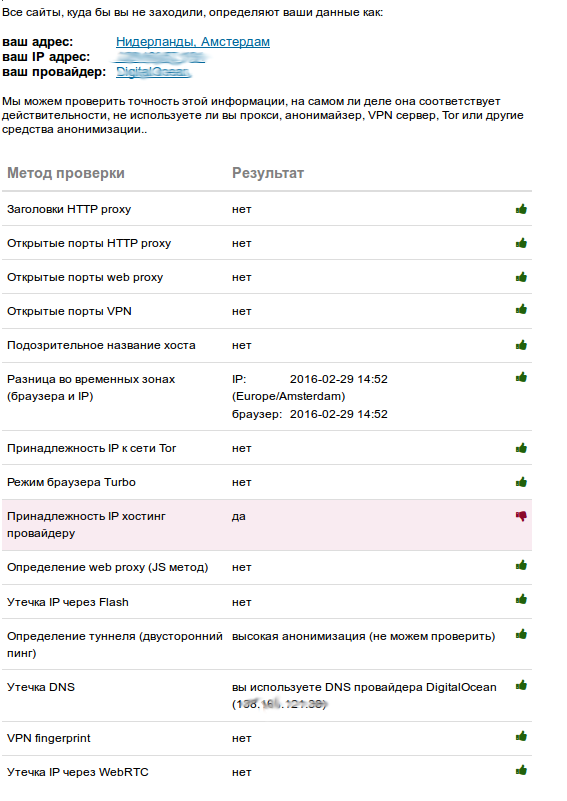
Task: Click thumbs-up icon for Заголовки HTTP proxy
Action: point(521,209)
